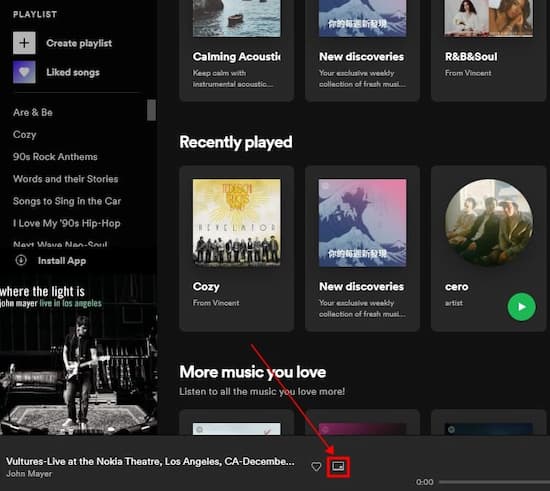
Task: Open the Cozy playlist in sidebar
Action: click(x=25, y=135)
